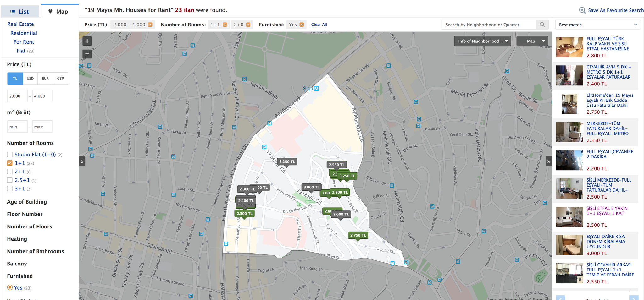Click the m² max input field
This screenshot has height=300, width=644.
[42, 127]
